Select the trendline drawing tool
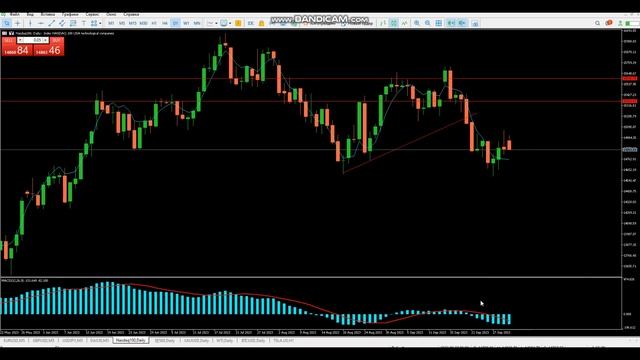The height and width of the screenshot is (360, 640). [51, 23]
